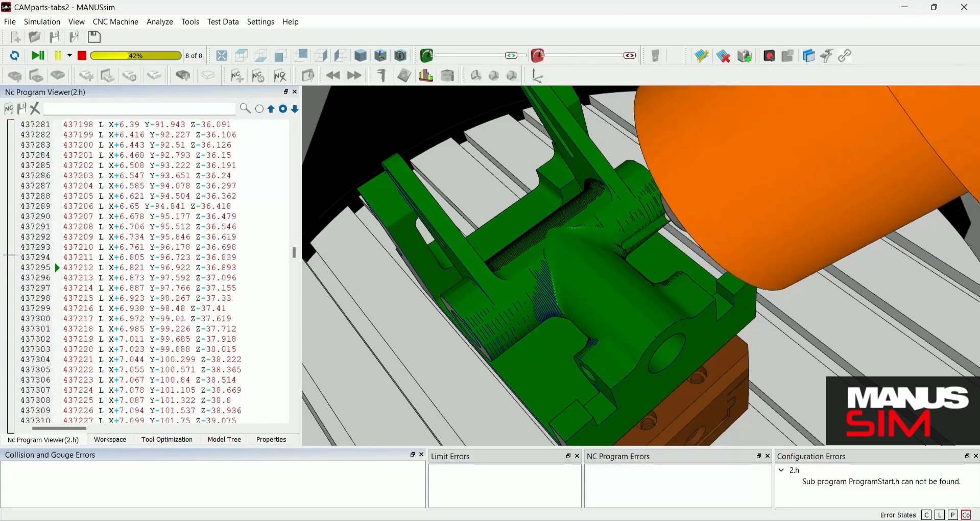Select the circle radio button beside search
This screenshot has width=980, height=521.
(259, 109)
